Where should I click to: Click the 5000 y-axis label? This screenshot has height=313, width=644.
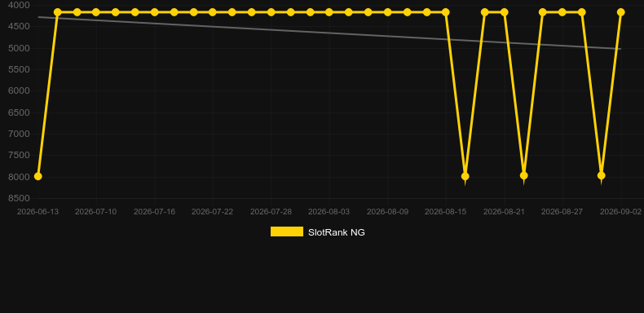tap(19, 48)
